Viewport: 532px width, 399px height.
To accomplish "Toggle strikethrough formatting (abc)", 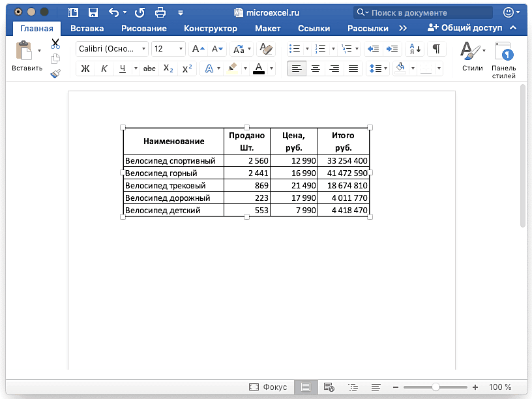I will (149, 68).
